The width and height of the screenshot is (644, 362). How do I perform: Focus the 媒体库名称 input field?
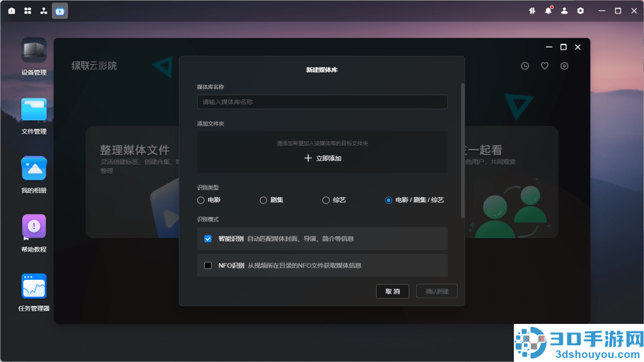point(322,102)
